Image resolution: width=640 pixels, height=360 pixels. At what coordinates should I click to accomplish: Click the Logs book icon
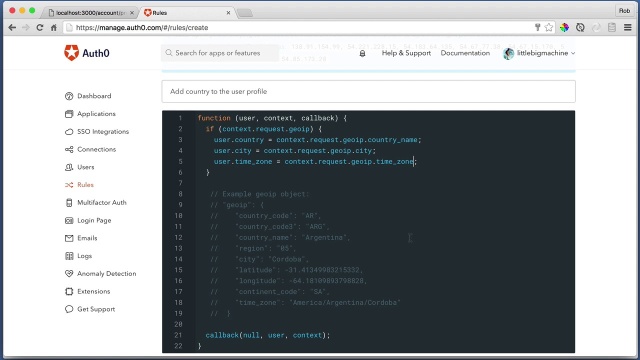coord(69,256)
